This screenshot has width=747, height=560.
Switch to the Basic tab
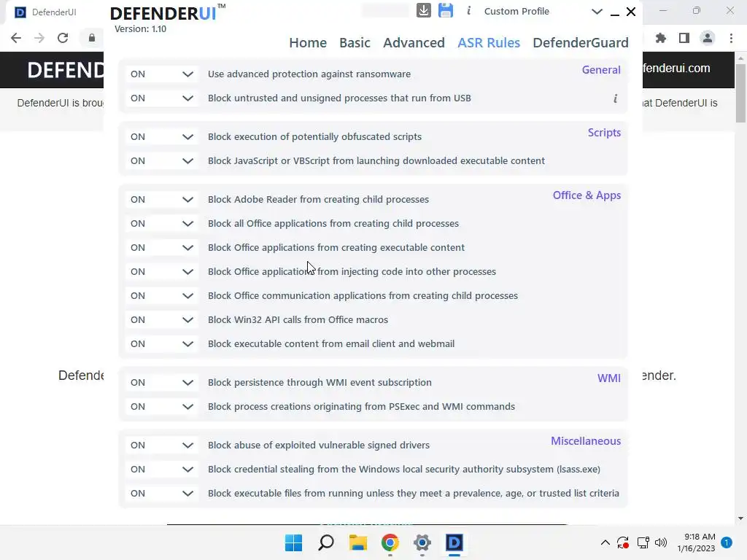355,43
